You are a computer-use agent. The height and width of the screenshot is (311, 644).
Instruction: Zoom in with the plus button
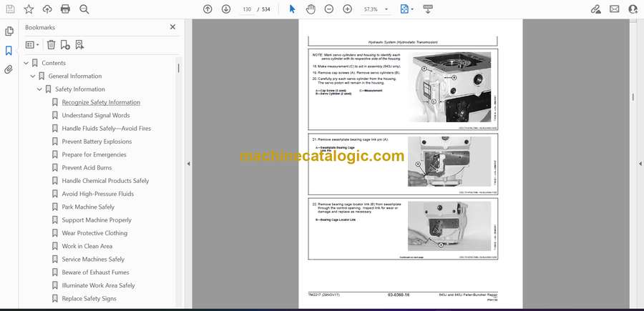click(x=348, y=9)
